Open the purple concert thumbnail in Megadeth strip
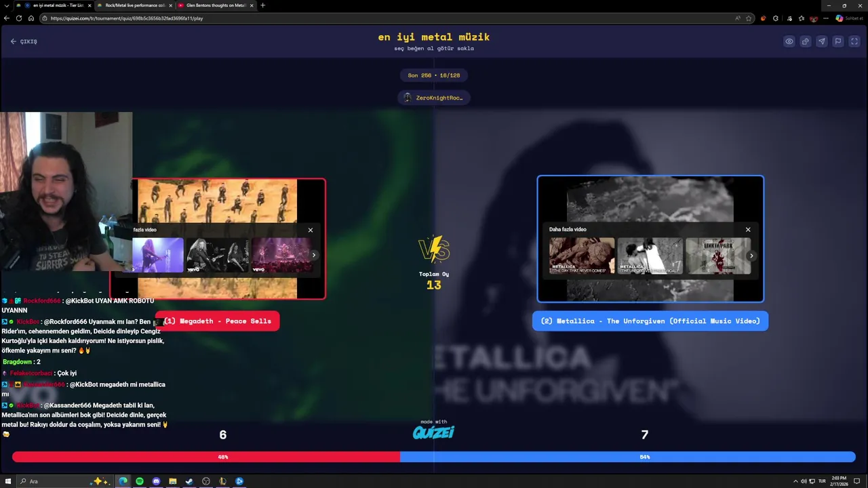Image resolution: width=868 pixels, height=488 pixels. (x=281, y=255)
